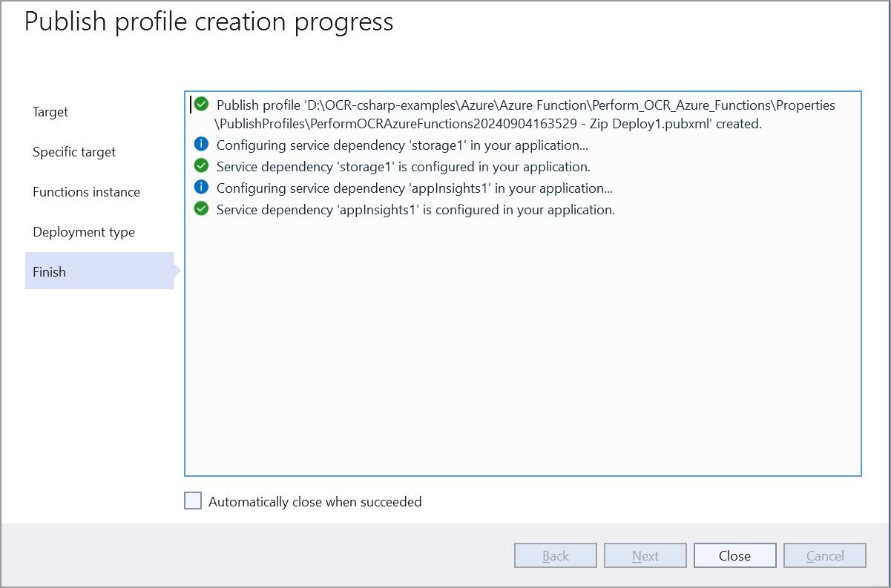
Task: Open the Specific target step
Action: tap(74, 151)
